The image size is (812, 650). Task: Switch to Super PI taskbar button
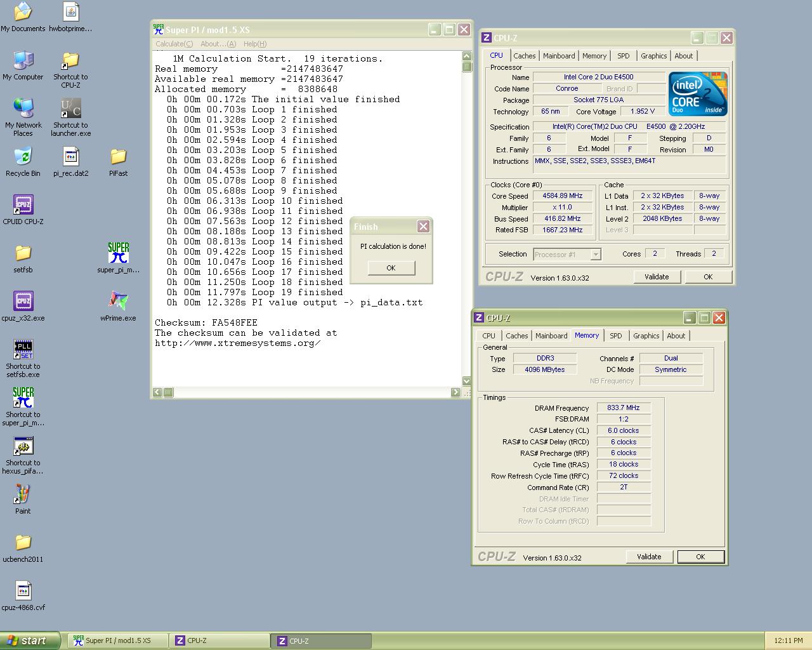118,640
